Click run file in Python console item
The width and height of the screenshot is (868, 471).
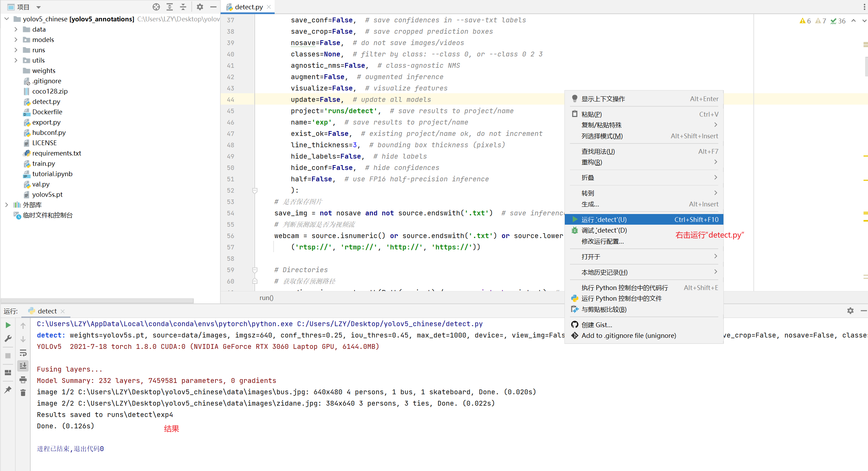click(x=644, y=298)
